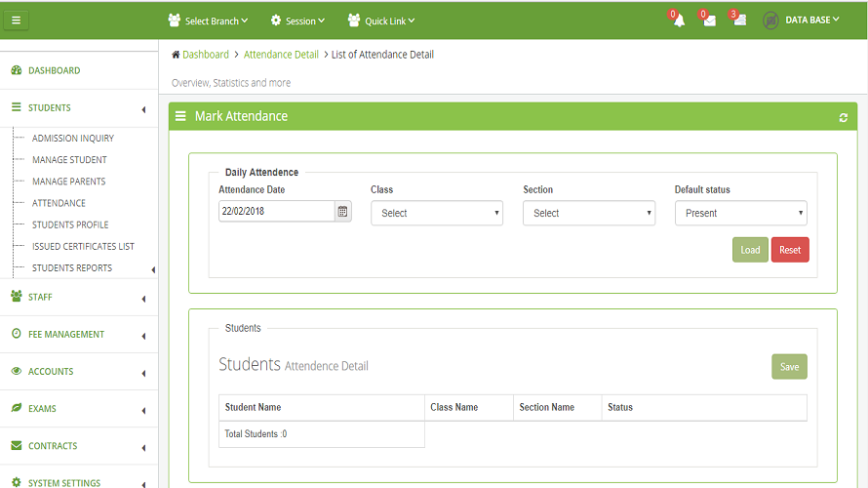The image size is (868, 488).
Task: Open the notifications bell icon
Action: pyautogui.click(x=679, y=21)
